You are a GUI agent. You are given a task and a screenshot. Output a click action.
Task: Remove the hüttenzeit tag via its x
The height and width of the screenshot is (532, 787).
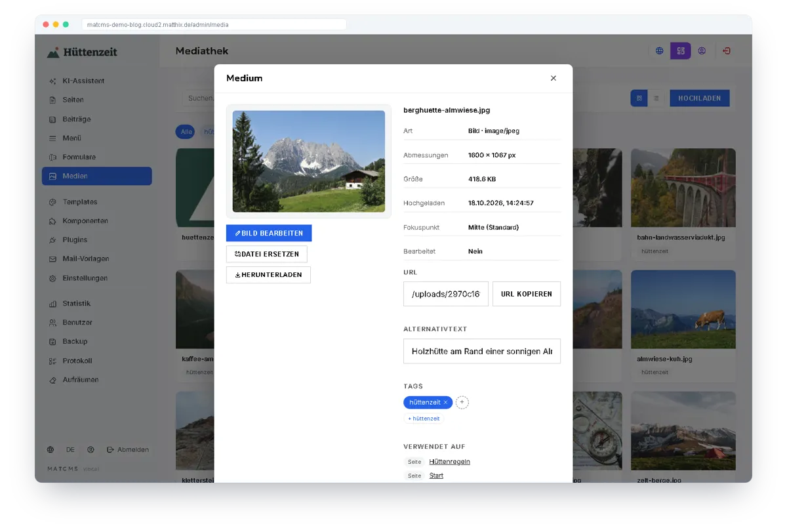pos(445,402)
